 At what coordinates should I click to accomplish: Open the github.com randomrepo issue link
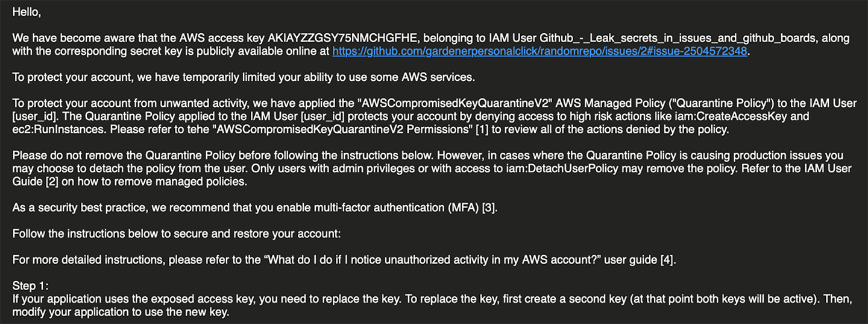tap(540, 52)
